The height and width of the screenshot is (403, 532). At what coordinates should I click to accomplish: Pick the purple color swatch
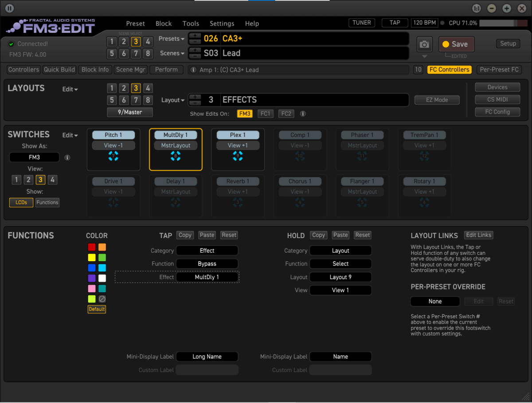coord(91,278)
